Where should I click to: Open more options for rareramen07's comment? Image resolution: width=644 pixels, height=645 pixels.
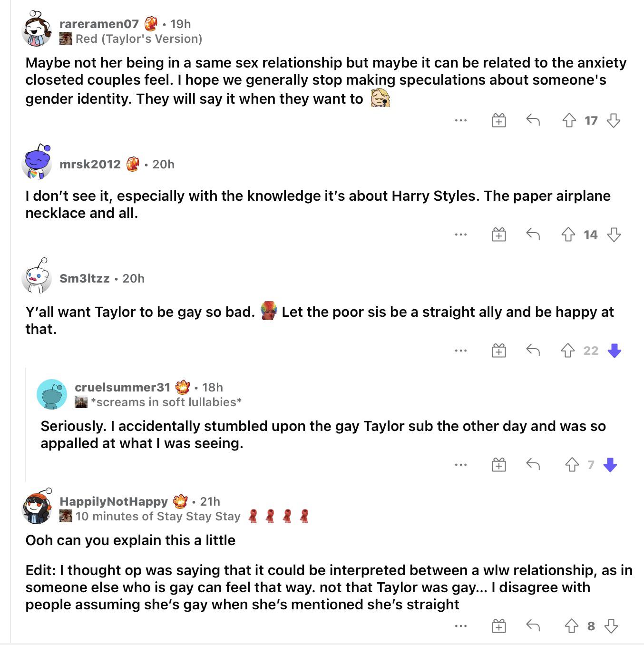[460, 120]
